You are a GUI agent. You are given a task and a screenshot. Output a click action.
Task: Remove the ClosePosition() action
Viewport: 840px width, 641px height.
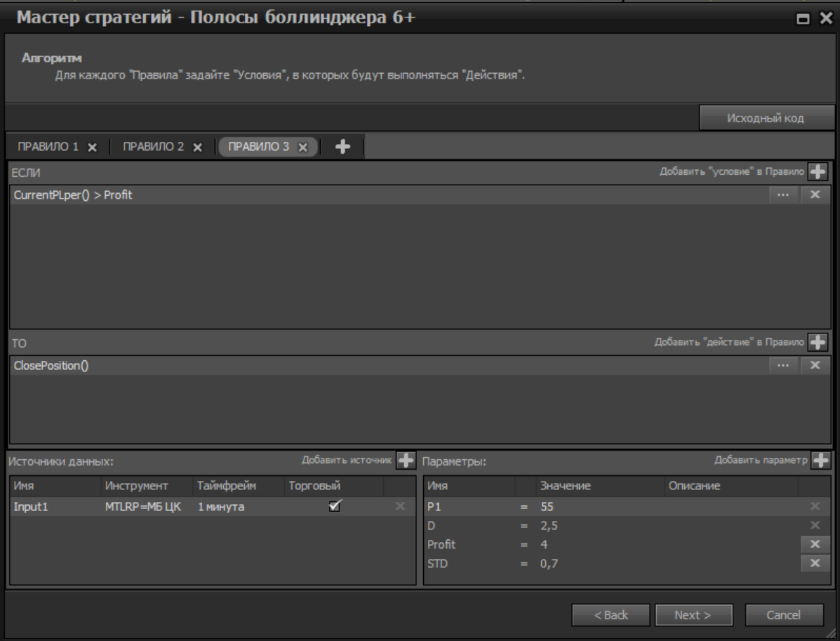point(815,365)
